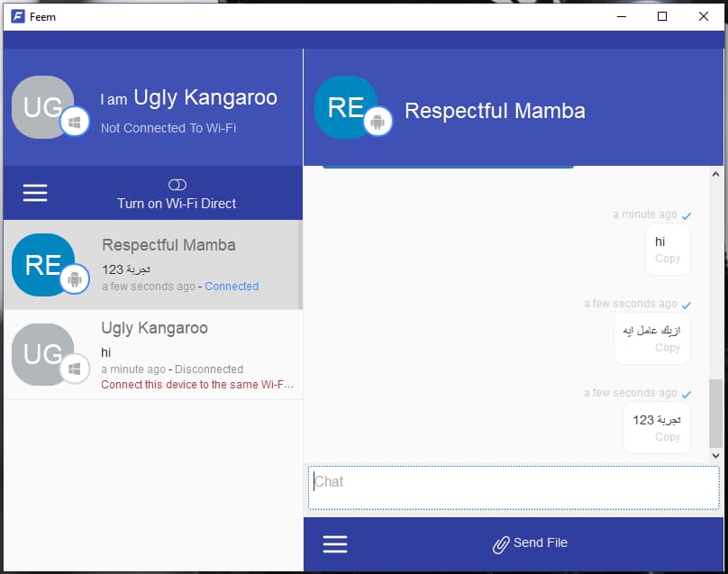
Task: Click the chat scrollbar thumb
Action: (x=715, y=414)
